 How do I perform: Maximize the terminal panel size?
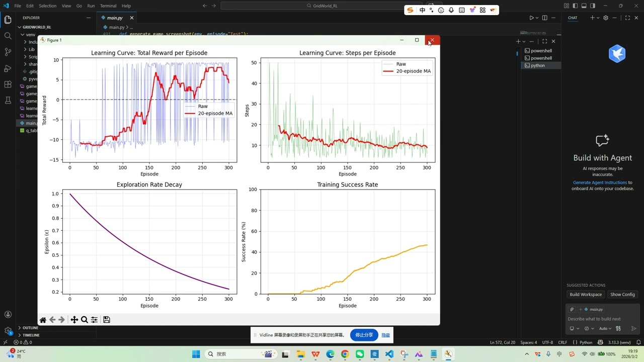tap(544, 41)
